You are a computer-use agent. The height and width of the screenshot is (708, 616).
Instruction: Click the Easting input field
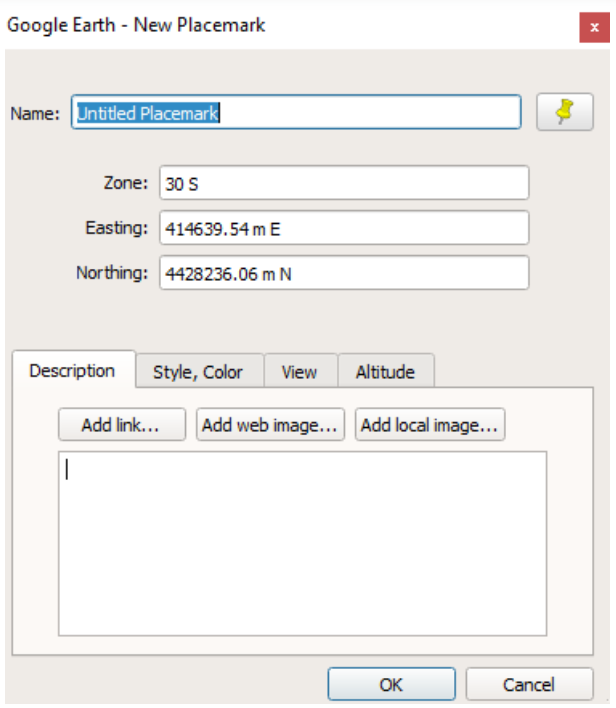click(344, 228)
